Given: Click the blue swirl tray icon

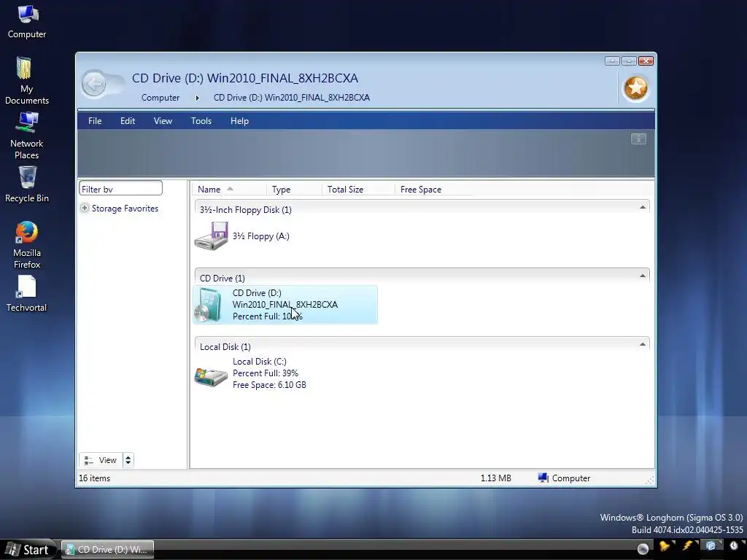Looking at the screenshot, I should tap(711, 546).
